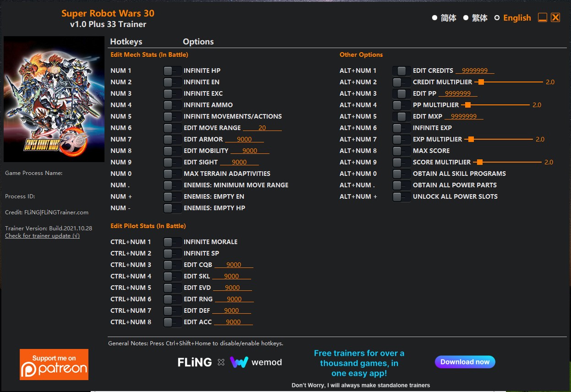Viewport: 571px width, 392px height.
Task: Enable Obtain All Power Parts
Action: pyautogui.click(x=401, y=185)
